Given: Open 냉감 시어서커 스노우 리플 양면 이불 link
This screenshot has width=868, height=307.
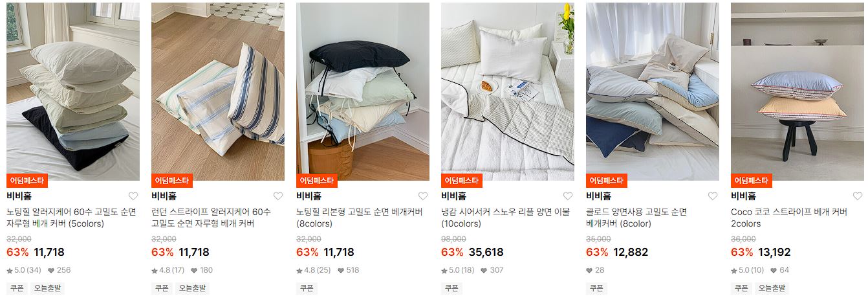Looking at the screenshot, I should 505,218.
